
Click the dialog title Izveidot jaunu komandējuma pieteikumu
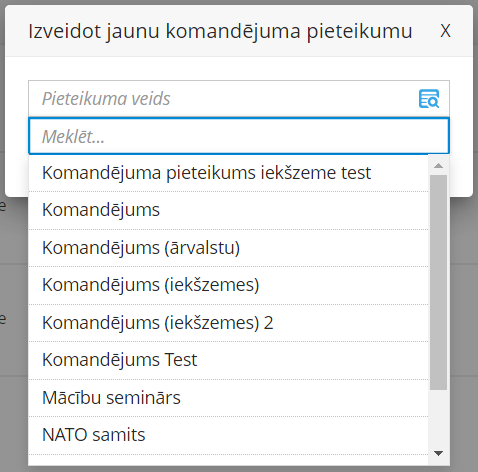pos(220,32)
